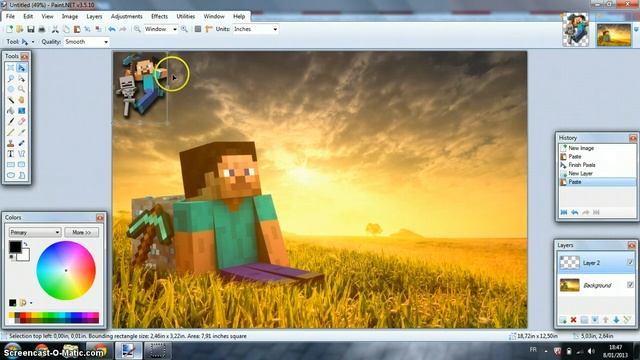Viewport: 640px width, 360px height.
Task: Select the Clone Stamp tool
Action: click(x=11, y=143)
